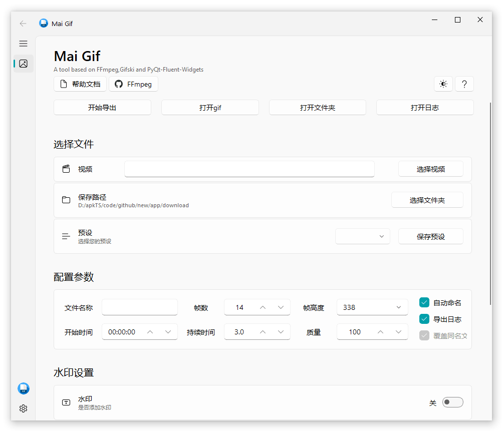
Task: Click 开始导出 to start export
Action: [102, 108]
